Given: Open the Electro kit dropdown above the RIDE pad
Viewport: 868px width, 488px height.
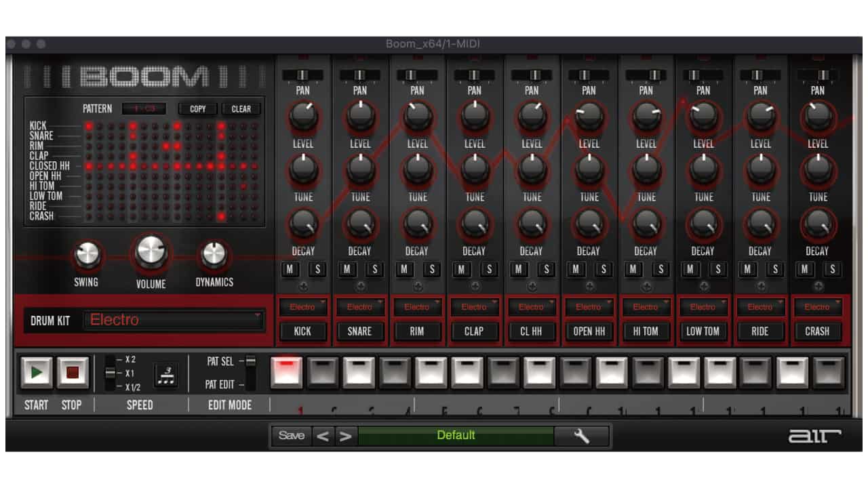Looking at the screenshot, I should tap(761, 306).
